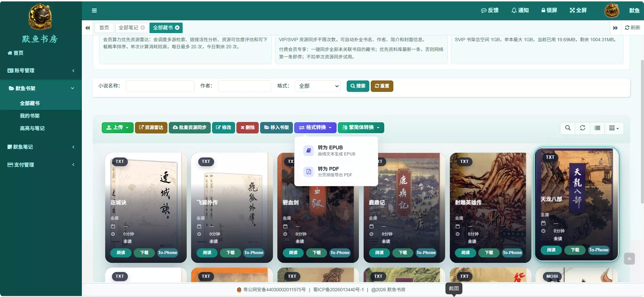
Task: Click the table search magnifier icon
Action: pos(568,128)
